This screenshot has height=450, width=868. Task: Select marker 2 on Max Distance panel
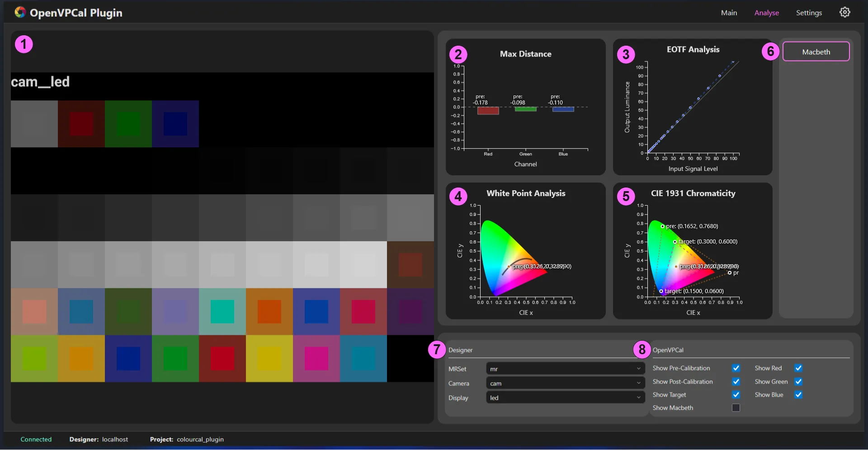pos(458,54)
